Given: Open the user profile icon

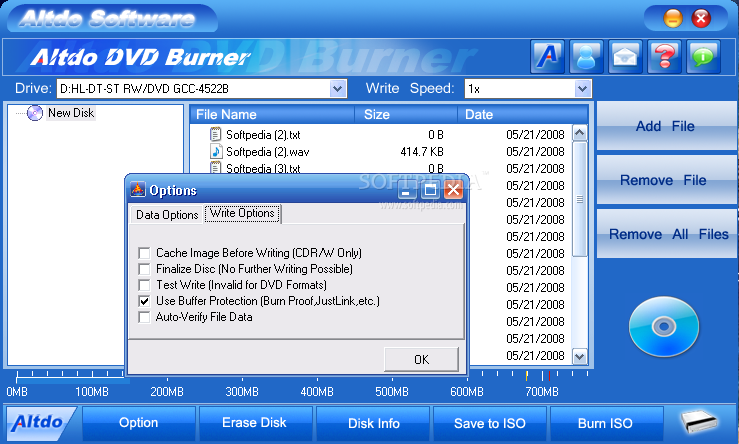Looking at the screenshot, I should pos(586,57).
